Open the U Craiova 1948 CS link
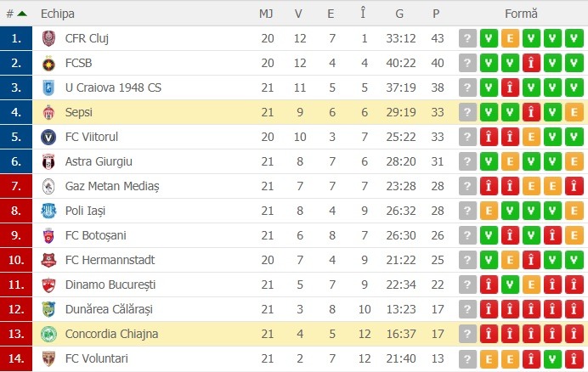The image size is (588, 372). [113, 87]
